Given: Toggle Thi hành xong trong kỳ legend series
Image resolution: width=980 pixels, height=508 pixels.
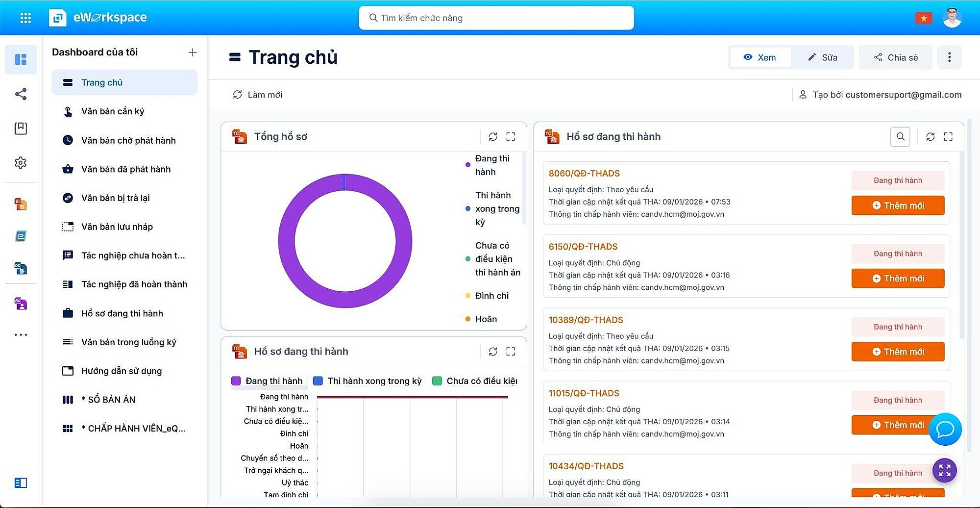Looking at the screenshot, I should [367, 381].
